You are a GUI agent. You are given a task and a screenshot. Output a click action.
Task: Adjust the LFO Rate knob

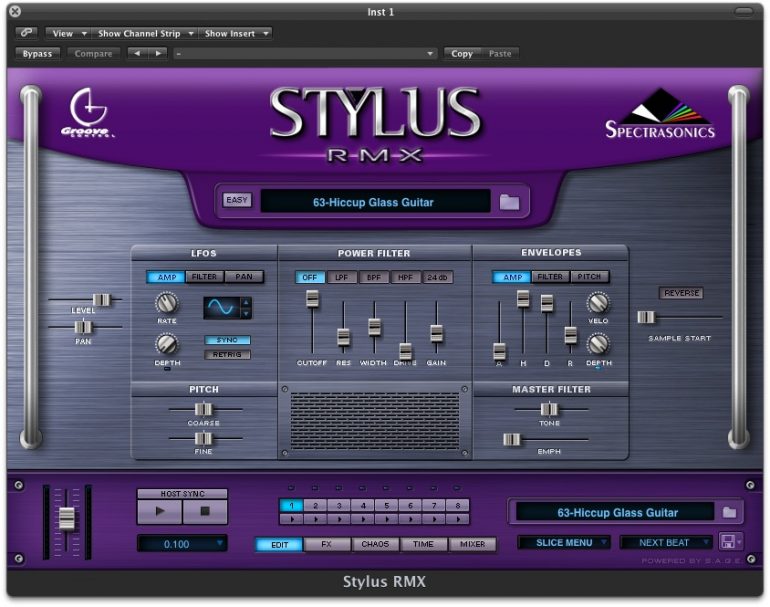(x=166, y=303)
